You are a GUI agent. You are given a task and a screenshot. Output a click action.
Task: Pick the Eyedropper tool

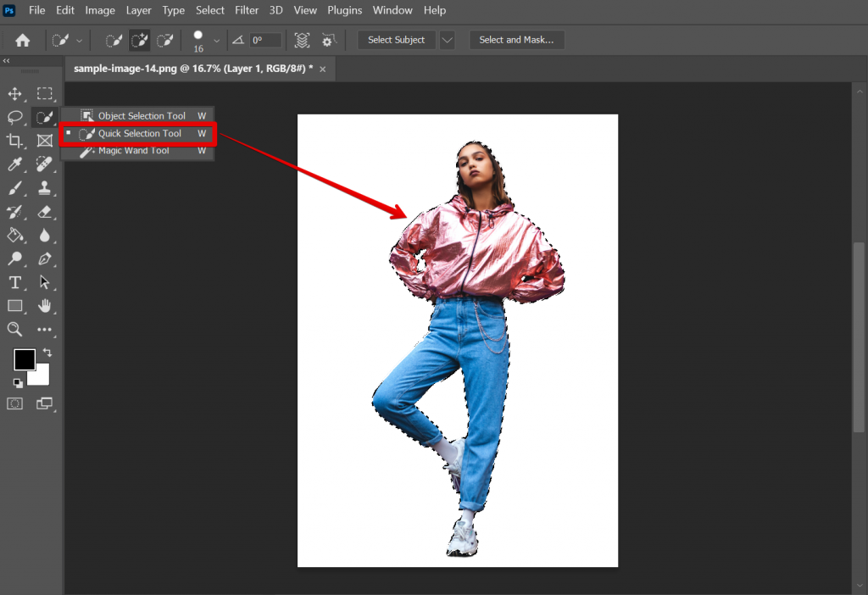coord(14,164)
